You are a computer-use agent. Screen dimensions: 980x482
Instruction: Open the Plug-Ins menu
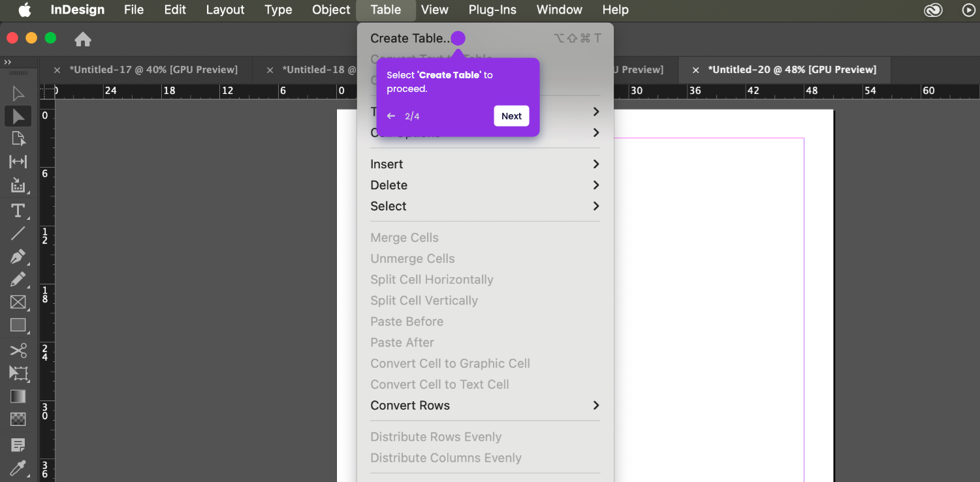point(492,10)
